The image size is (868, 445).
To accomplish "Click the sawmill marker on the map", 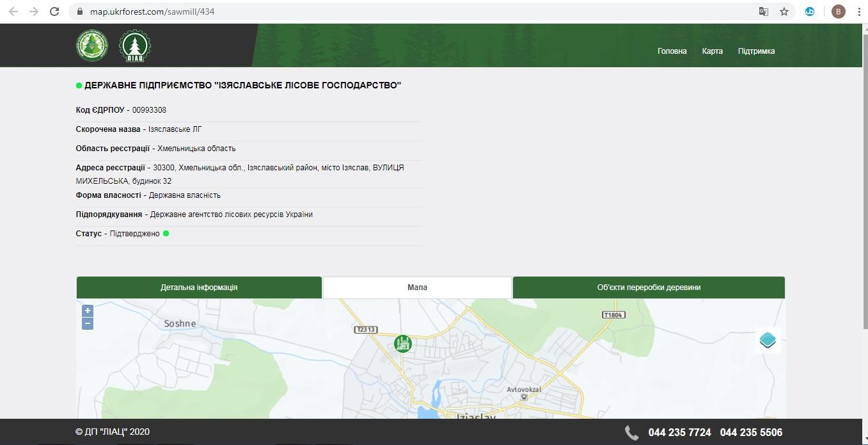I will point(403,344).
